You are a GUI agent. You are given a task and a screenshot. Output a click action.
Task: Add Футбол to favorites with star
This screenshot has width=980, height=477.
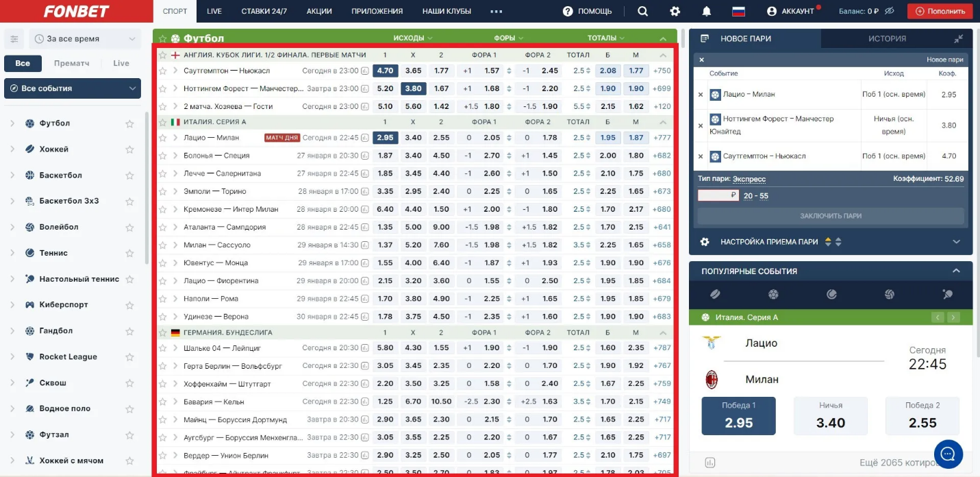click(129, 123)
